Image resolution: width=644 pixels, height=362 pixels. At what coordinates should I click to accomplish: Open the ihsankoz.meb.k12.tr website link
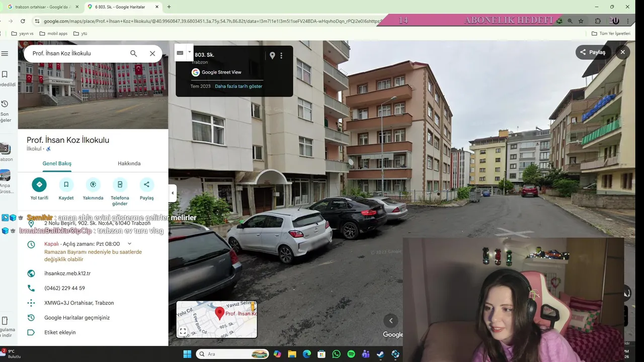pyautogui.click(x=67, y=274)
